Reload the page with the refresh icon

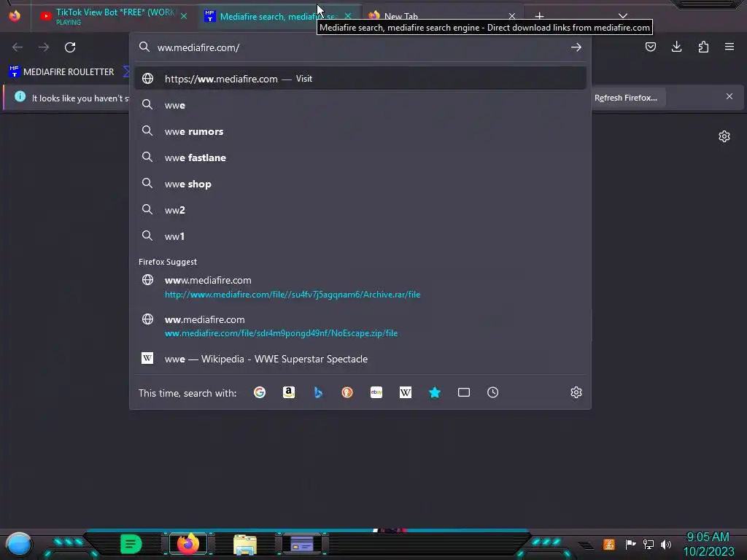click(x=70, y=47)
